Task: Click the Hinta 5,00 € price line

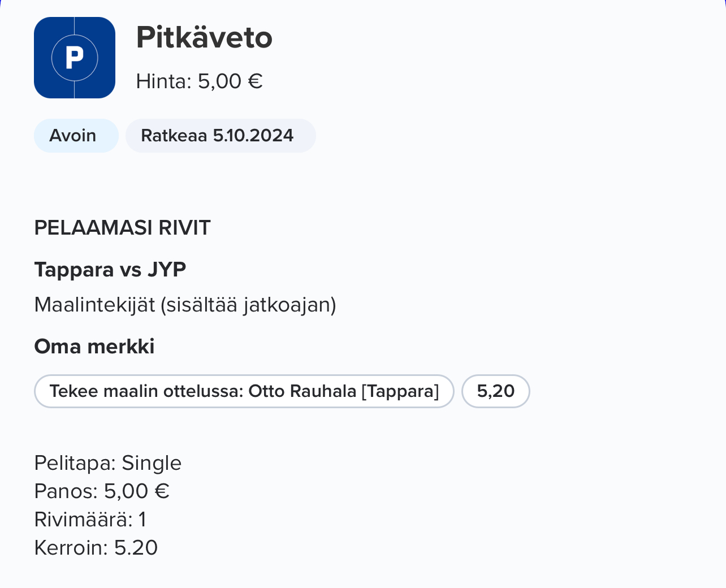Action: 199,81
